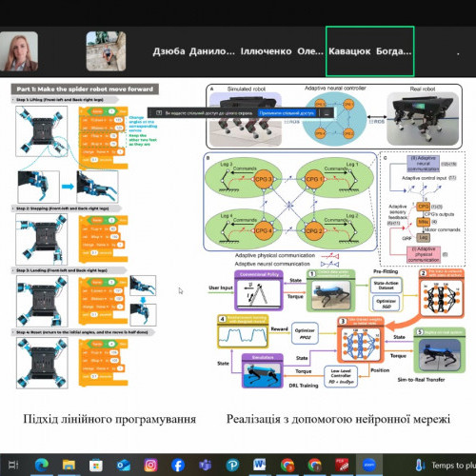476x476 pixels.
Task: Select the Дзюба Данило... participant tile
Action: [194, 51]
